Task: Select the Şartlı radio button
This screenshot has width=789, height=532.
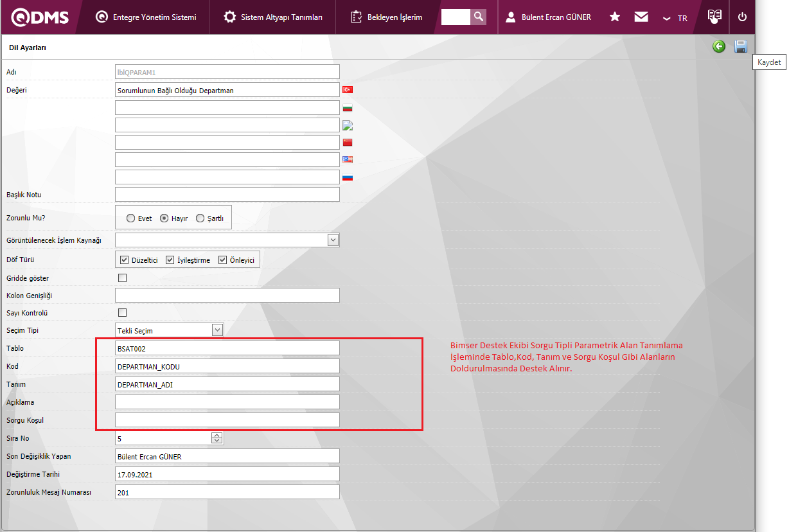Action: 200,218
